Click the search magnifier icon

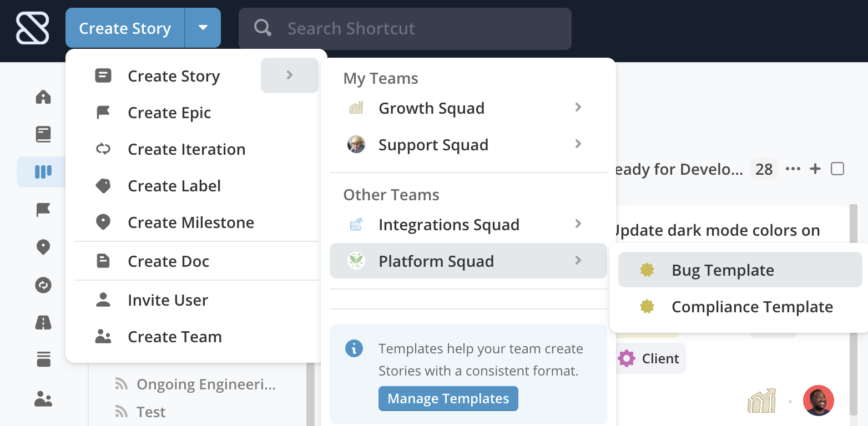tap(263, 28)
